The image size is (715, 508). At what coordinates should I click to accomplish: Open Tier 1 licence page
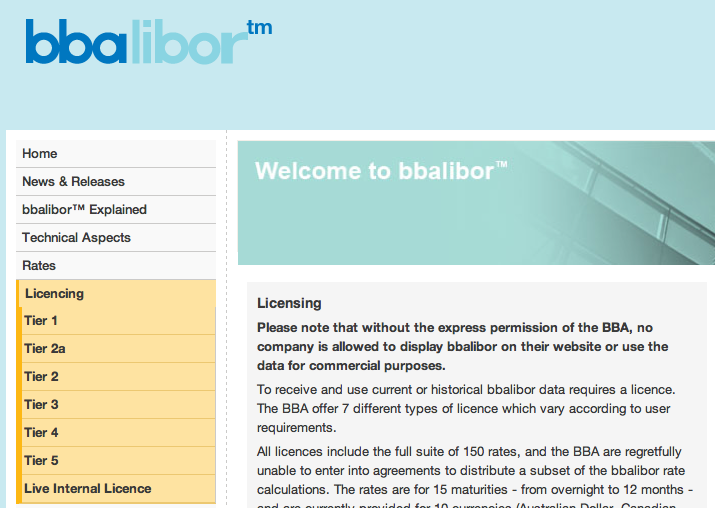(116, 321)
